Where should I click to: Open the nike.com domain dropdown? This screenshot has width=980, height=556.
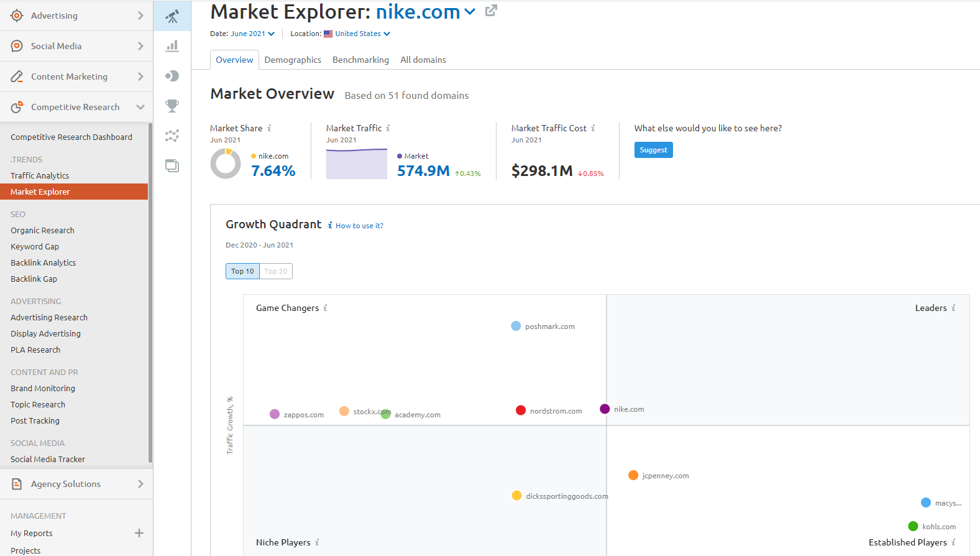pos(470,11)
